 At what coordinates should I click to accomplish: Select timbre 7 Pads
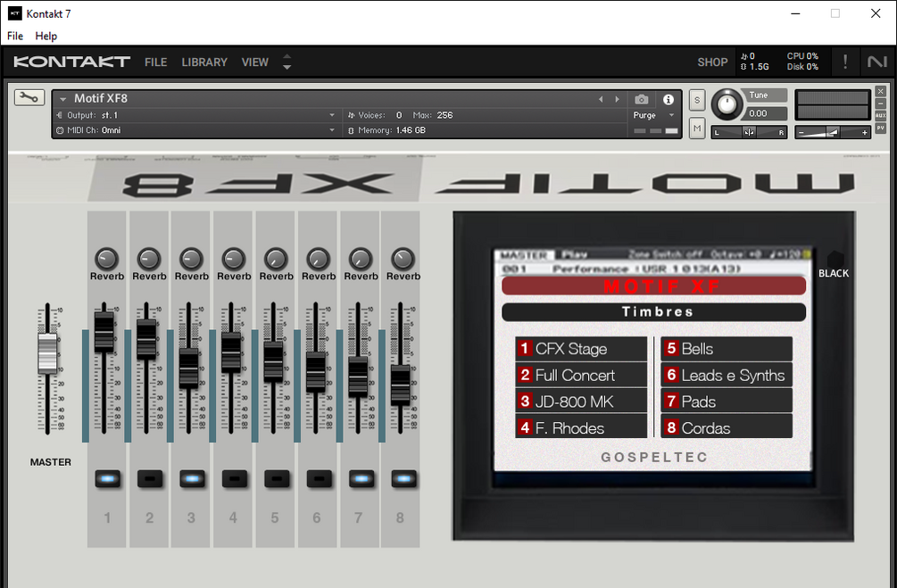tap(727, 401)
